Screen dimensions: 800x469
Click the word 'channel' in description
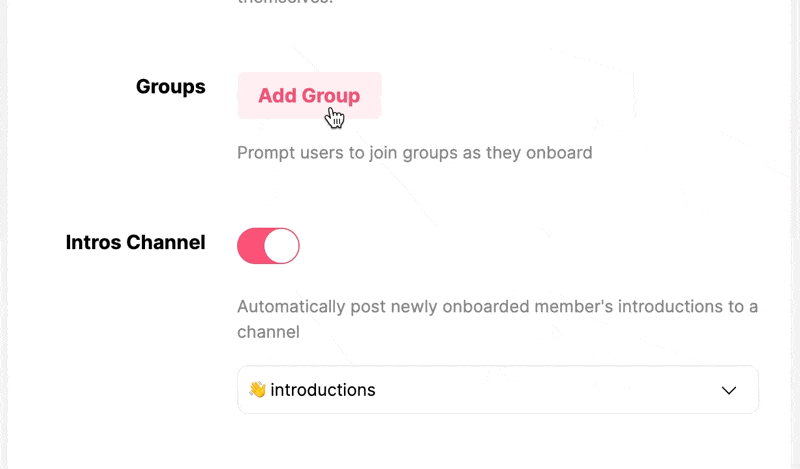click(268, 332)
